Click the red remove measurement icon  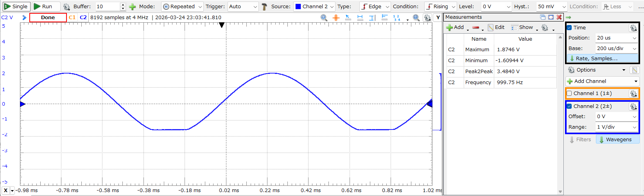click(x=476, y=27)
